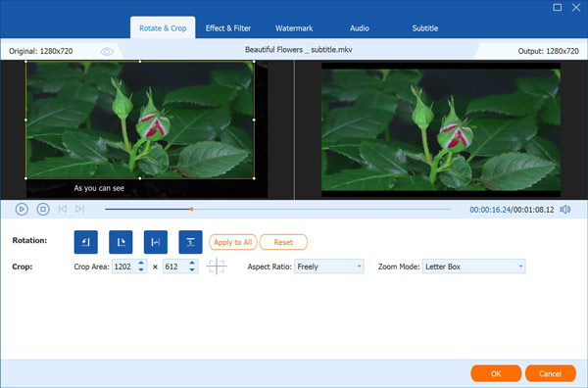This screenshot has width=588, height=388.
Task: Open the Watermark tab
Action: pyautogui.click(x=294, y=28)
